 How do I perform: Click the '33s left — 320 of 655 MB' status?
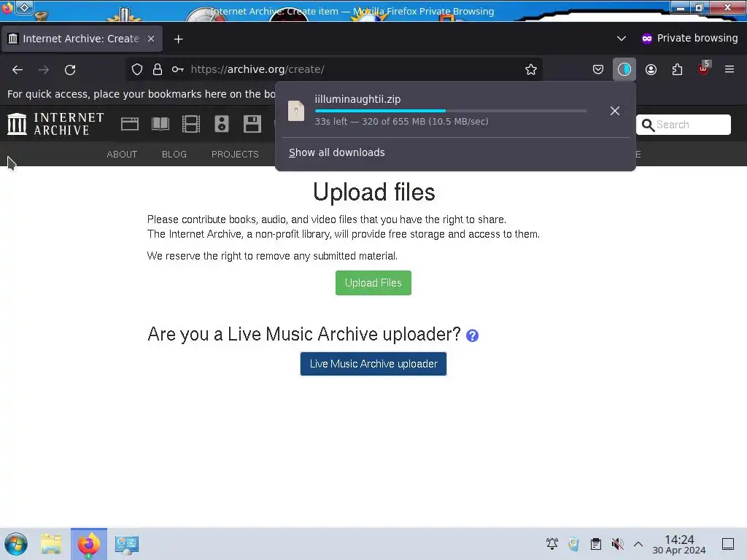pos(402,122)
